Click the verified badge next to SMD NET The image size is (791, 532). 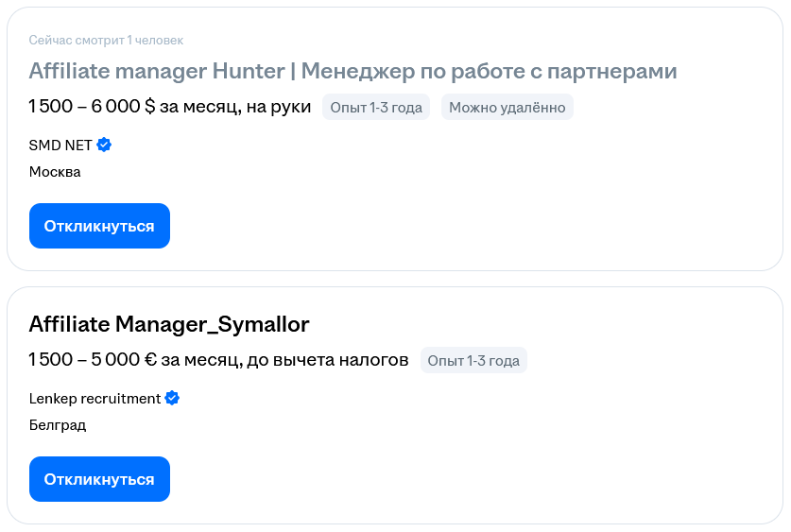pos(104,145)
